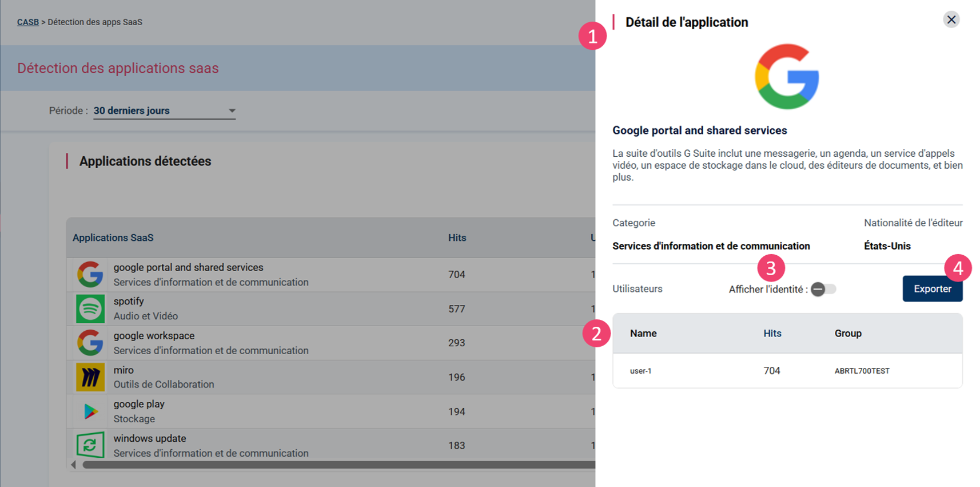
Task: Sort by Hits column in user table
Action: coord(772,334)
